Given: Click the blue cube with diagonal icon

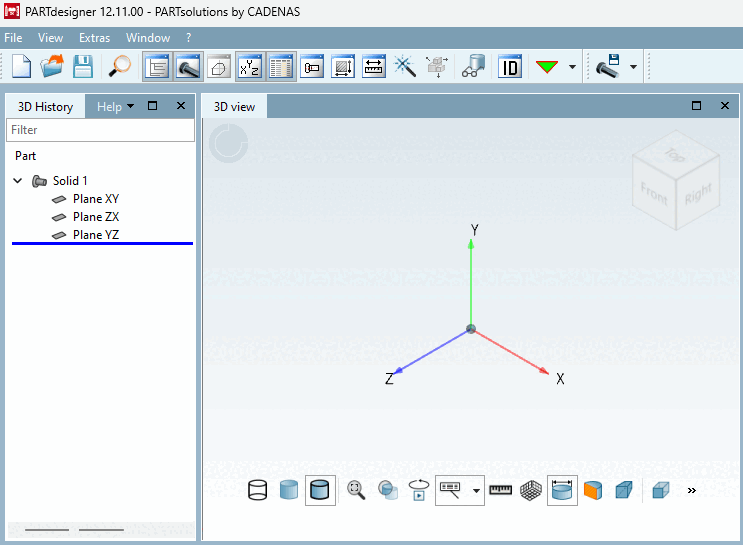Looking at the screenshot, I should coord(624,490).
